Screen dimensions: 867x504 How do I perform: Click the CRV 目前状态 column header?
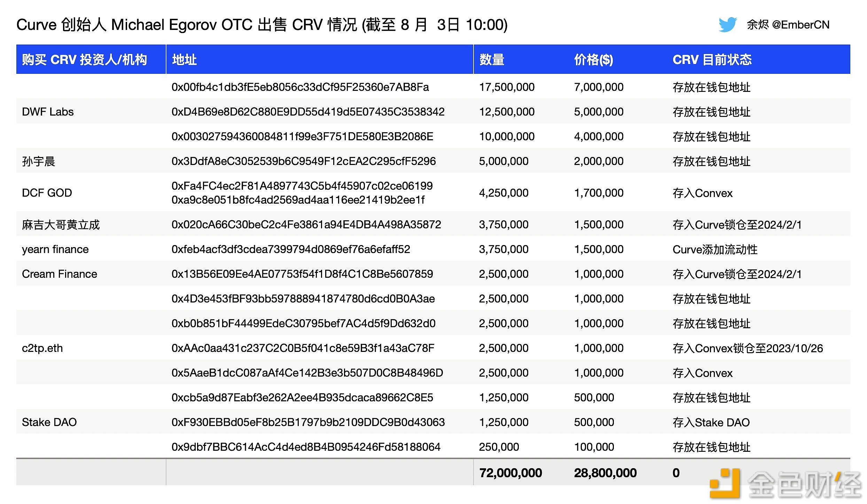tap(712, 60)
